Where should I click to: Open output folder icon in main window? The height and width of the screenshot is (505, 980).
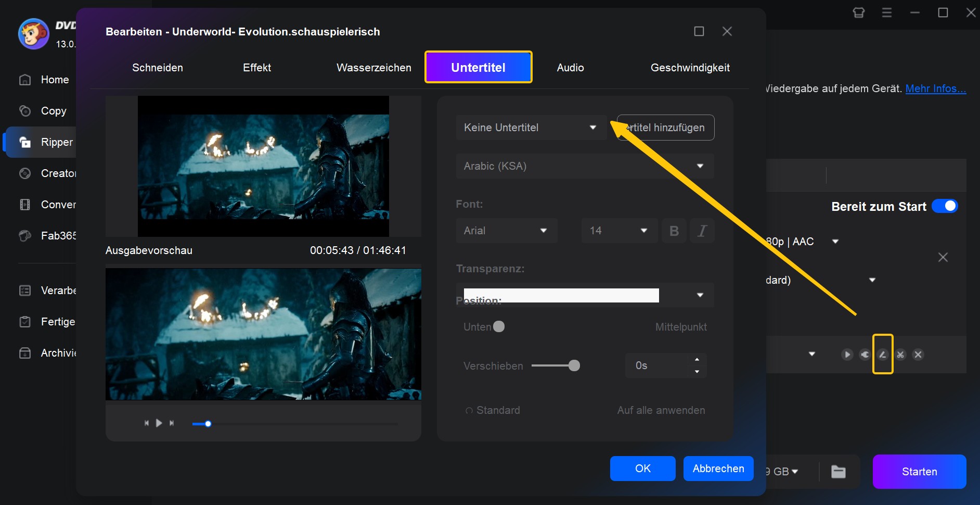click(839, 472)
